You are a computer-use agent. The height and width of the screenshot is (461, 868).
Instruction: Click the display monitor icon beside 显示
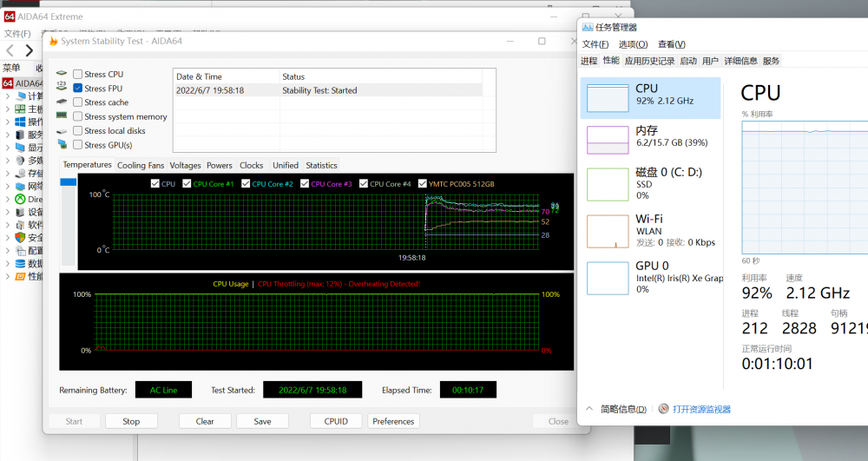coord(21,148)
